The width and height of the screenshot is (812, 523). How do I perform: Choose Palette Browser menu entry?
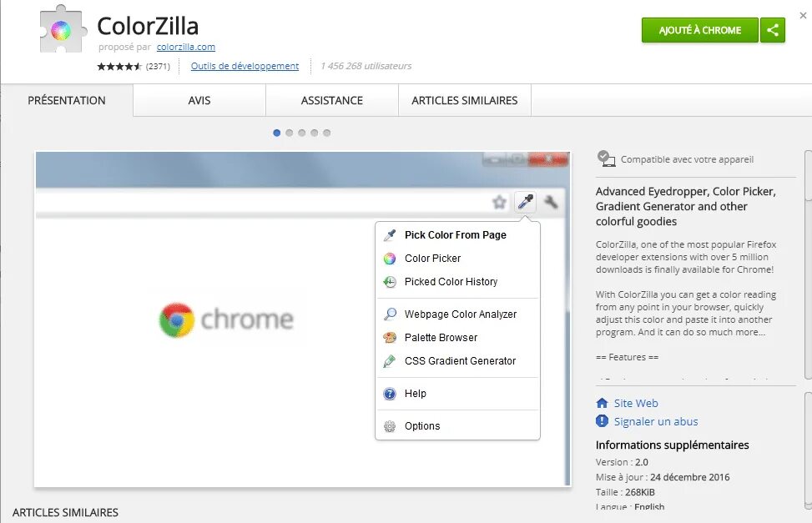[x=458, y=338]
